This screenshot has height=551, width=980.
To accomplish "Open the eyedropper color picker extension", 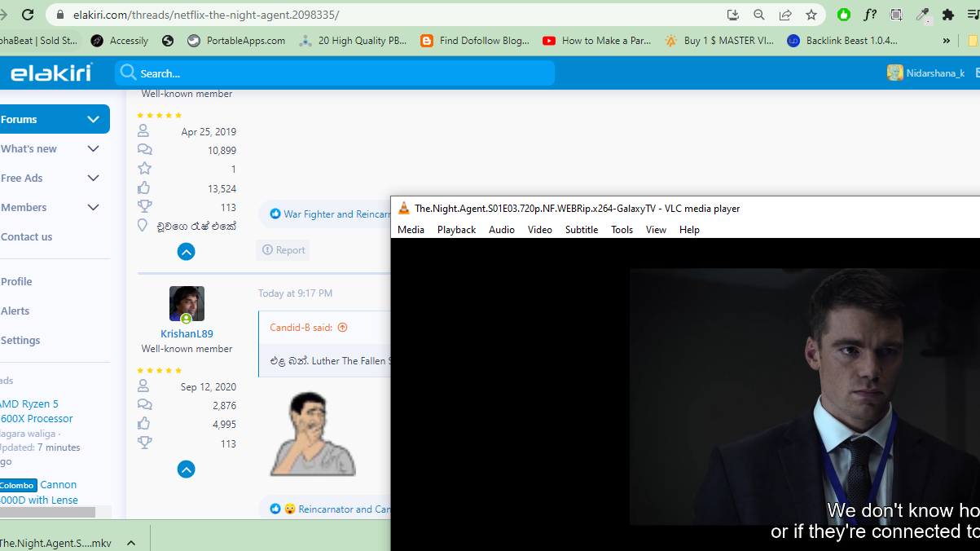I will point(922,15).
